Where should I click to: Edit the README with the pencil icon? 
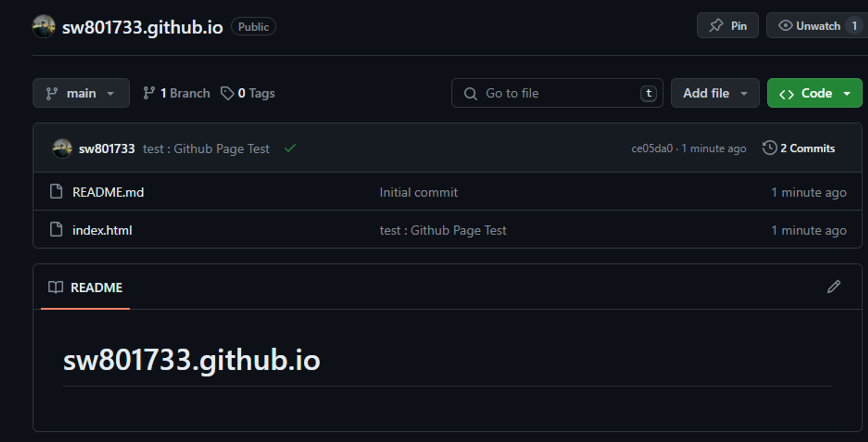point(834,287)
